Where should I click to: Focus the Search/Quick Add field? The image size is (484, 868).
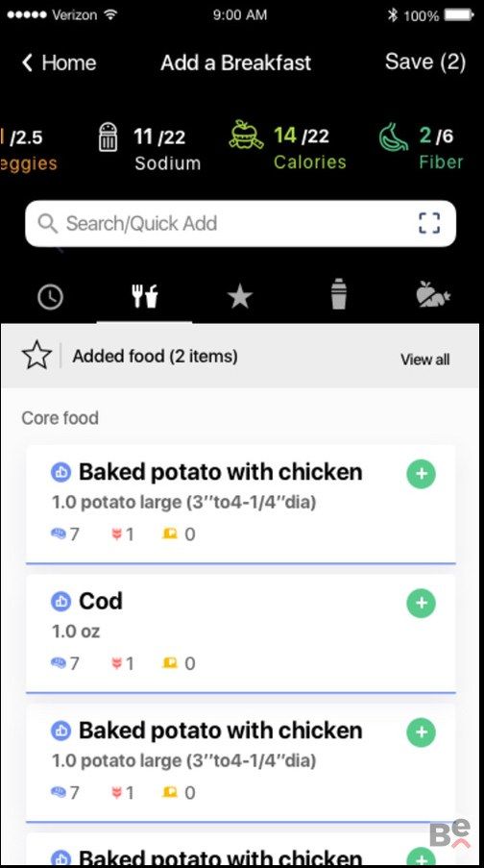(241, 224)
